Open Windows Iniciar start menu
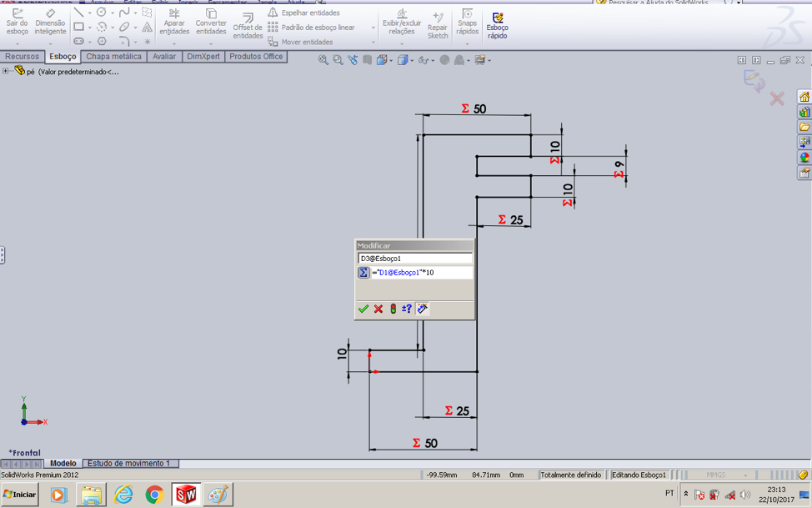The width and height of the screenshot is (812, 508). coord(20,495)
